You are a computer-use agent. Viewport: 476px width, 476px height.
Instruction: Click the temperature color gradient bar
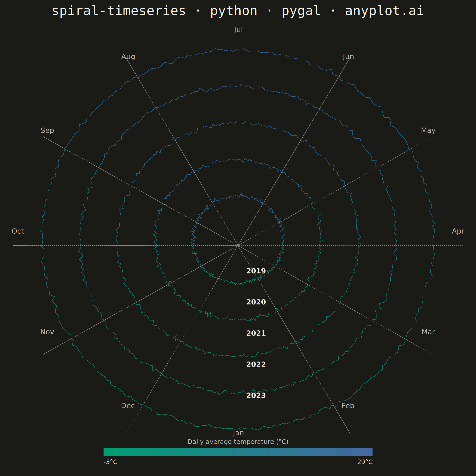coord(238,452)
